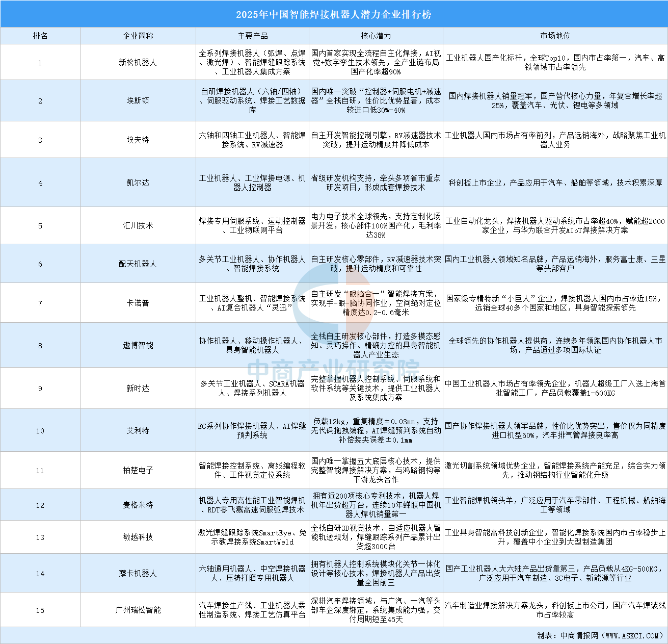Click company name '埃夫特'
668x644 pixels.
point(138,140)
